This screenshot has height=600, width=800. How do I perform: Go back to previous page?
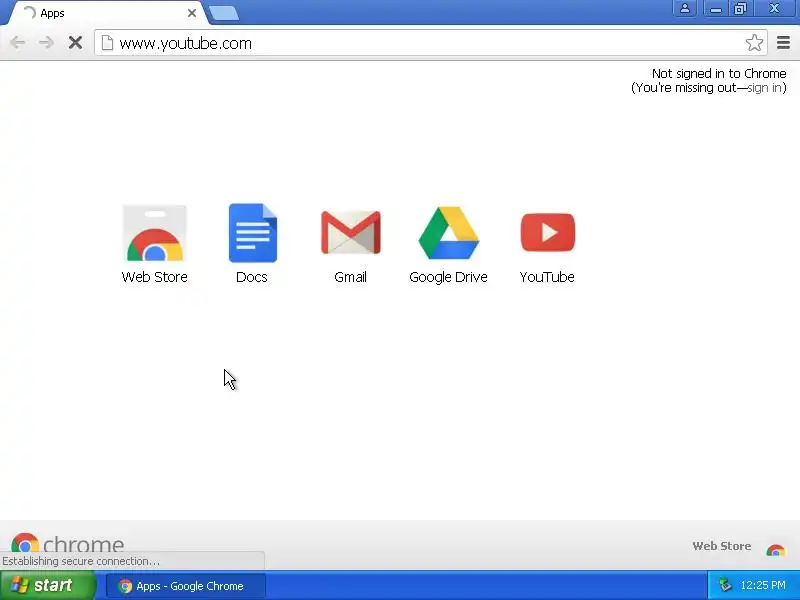tap(18, 43)
